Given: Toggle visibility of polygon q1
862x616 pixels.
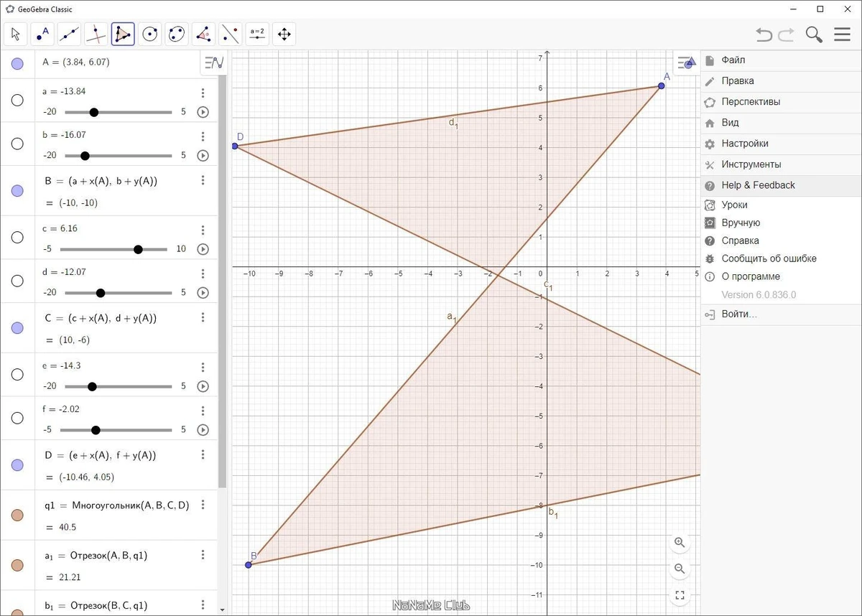Looking at the screenshot, I should 17,515.
